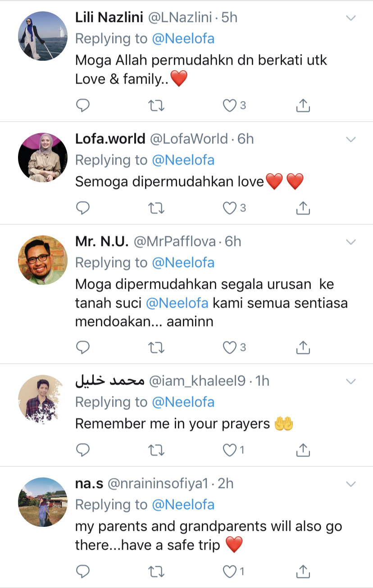Retweet na.s's tweet

156,571
